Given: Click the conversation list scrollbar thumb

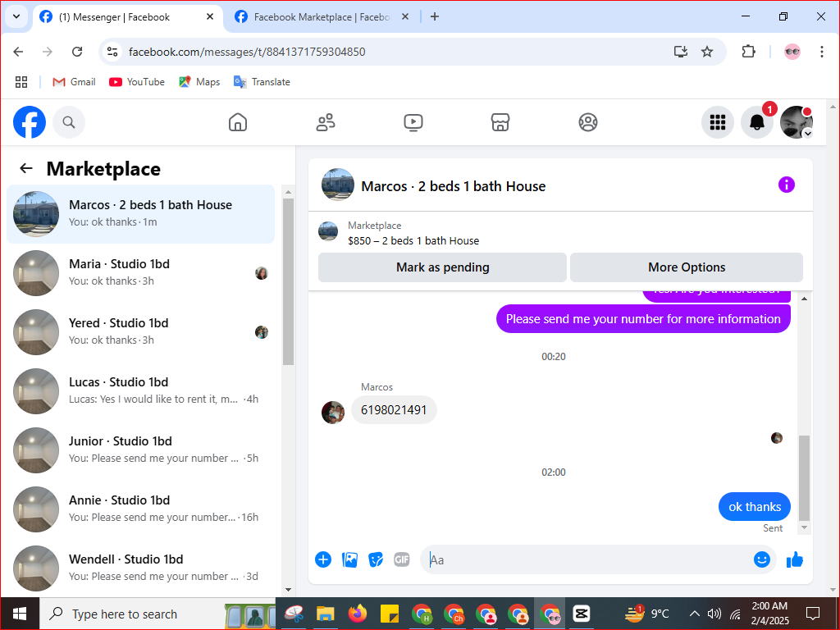Looking at the screenshot, I should point(288,282).
